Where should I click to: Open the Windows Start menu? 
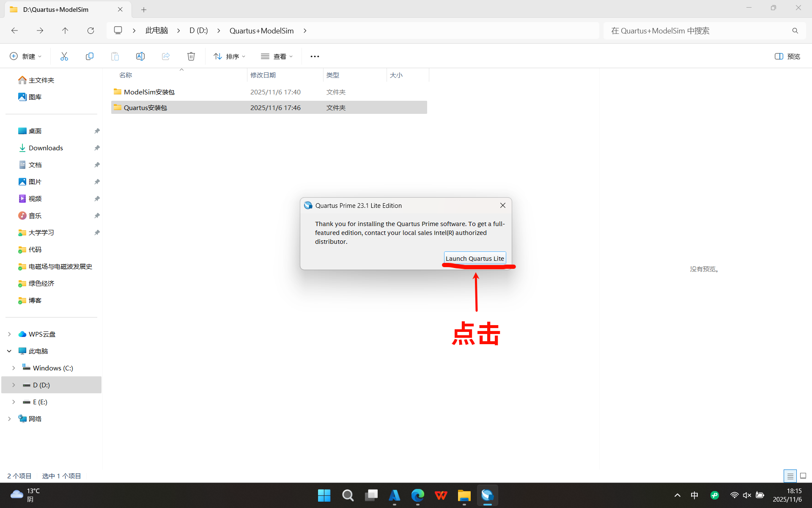coord(324,495)
